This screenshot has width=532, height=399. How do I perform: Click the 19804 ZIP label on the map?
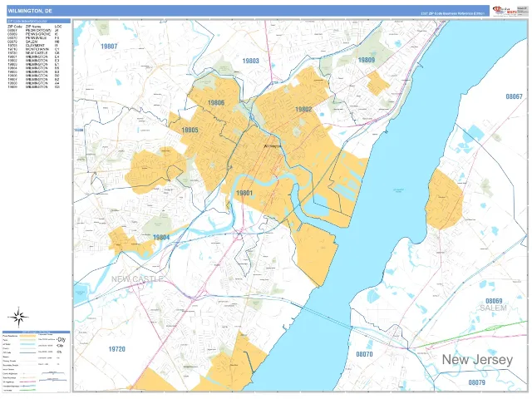161,237
